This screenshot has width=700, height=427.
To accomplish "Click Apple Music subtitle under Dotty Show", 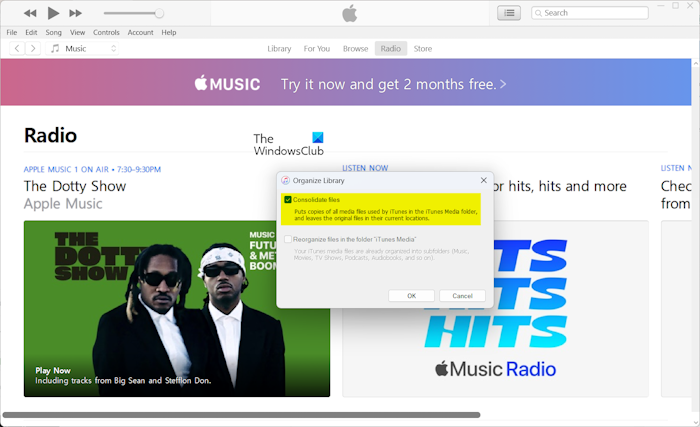I will coord(63,204).
